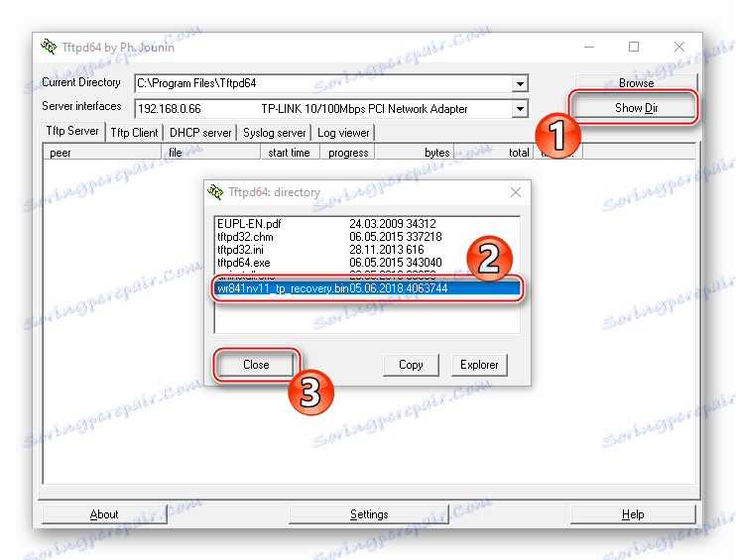736x560 pixels.
Task: Minimize the Tftpd64 main window
Action: [589, 47]
